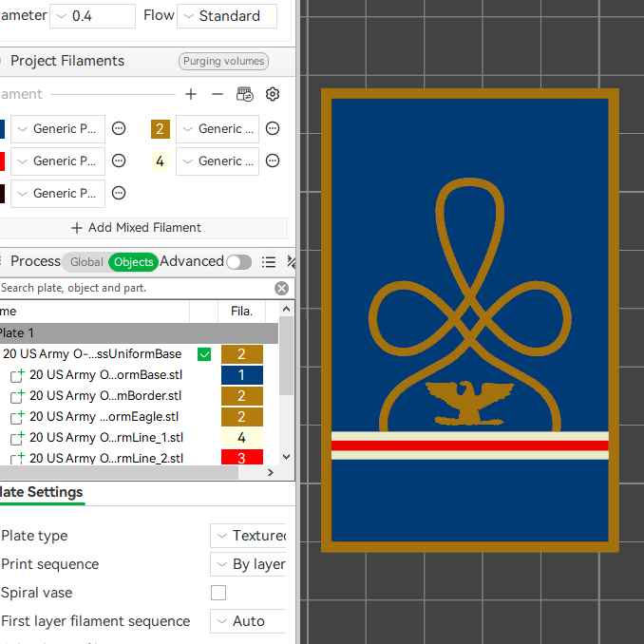Open First layer filament sequence dropdown
Viewport: 644px width, 644px height.
click(248, 621)
